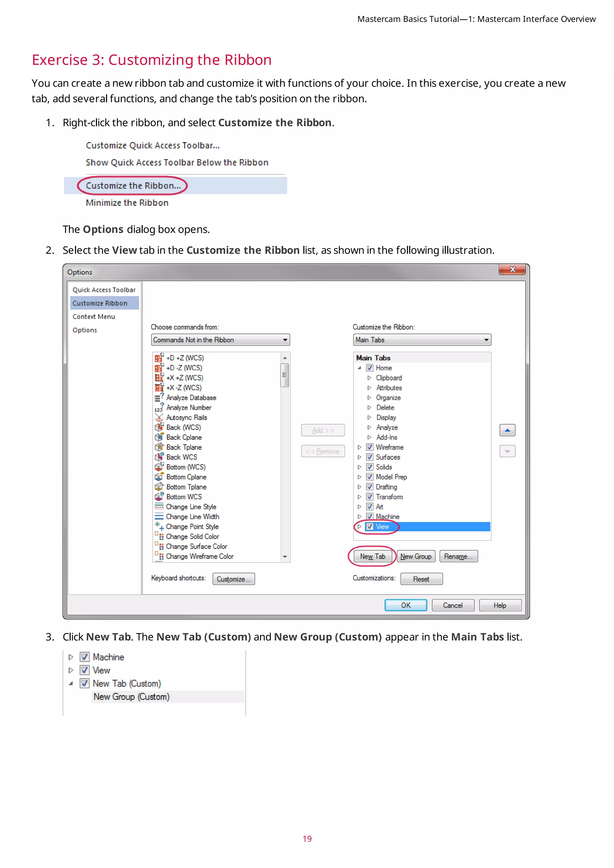Select the View item in Main Tabs
This screenshot has width=614, height=868.
coord(383,527)
